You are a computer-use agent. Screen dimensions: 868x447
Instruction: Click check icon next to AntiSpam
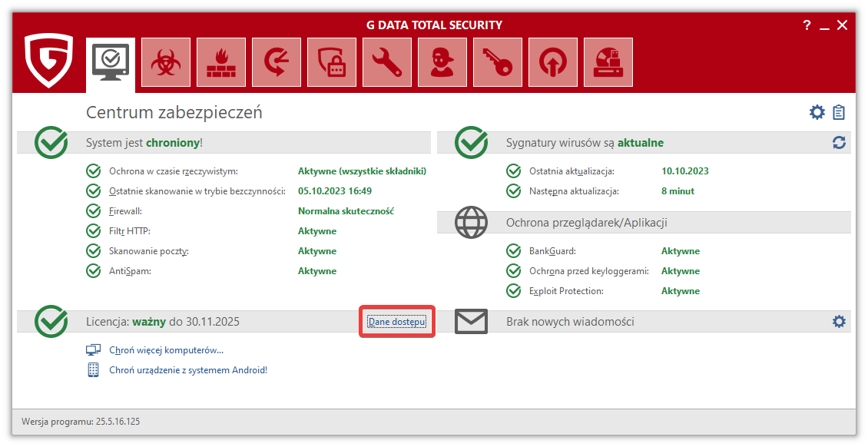coord(94,270)
